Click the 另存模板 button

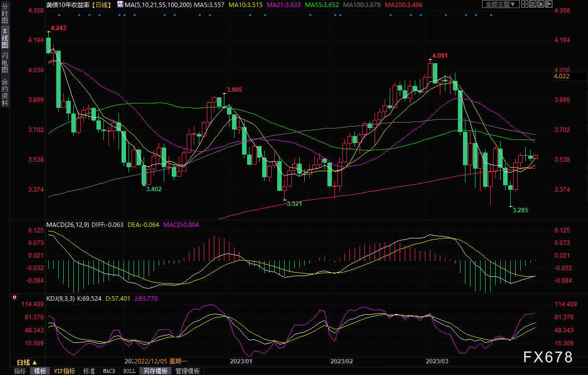(x=155, y=371)
